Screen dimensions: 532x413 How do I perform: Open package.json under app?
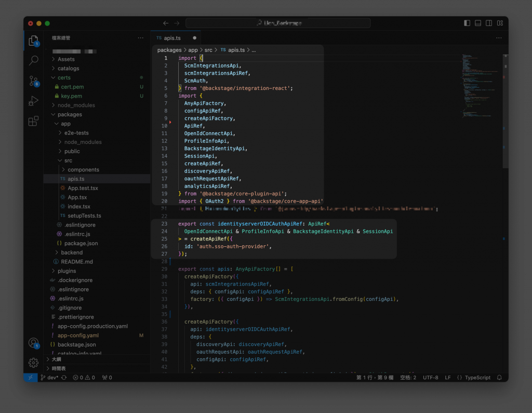[97, 243]
